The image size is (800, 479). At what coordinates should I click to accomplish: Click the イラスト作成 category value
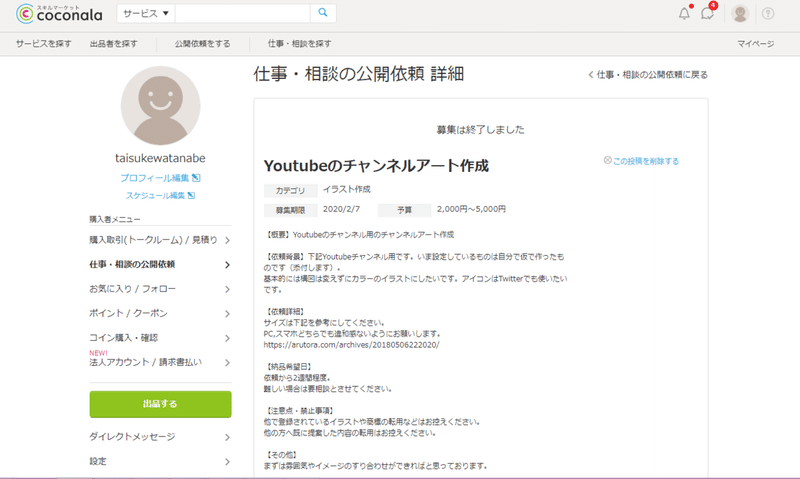coord(347,189)
